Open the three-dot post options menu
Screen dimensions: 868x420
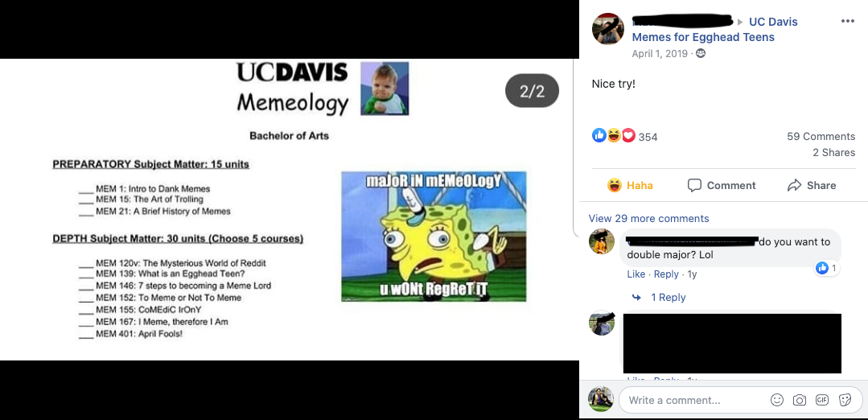pos(848,22)
